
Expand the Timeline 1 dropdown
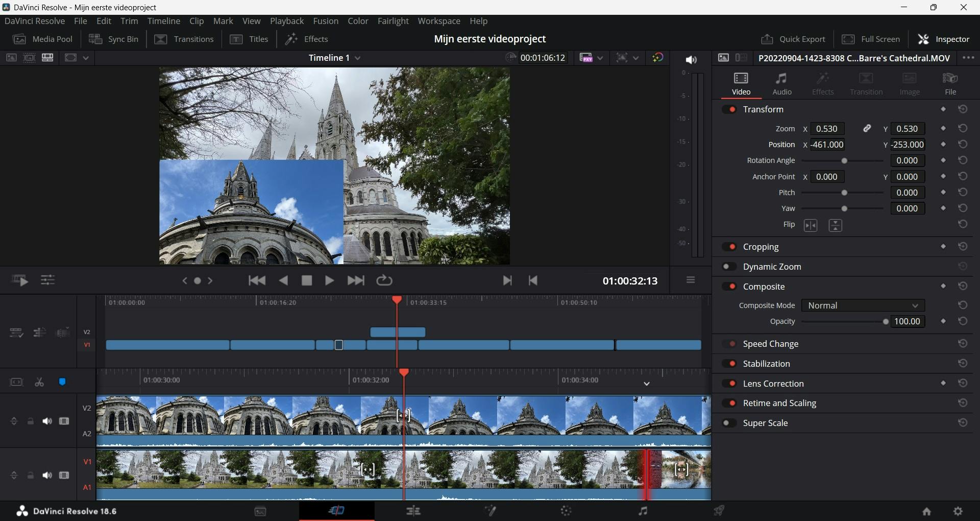coord(357,58)
